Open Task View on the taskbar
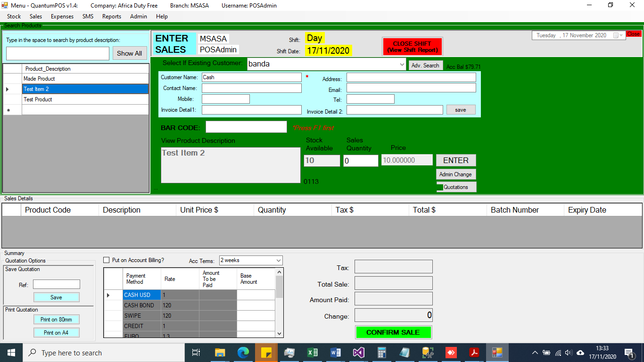Viewport: 644px width, 362px height. tap(196, 353)
